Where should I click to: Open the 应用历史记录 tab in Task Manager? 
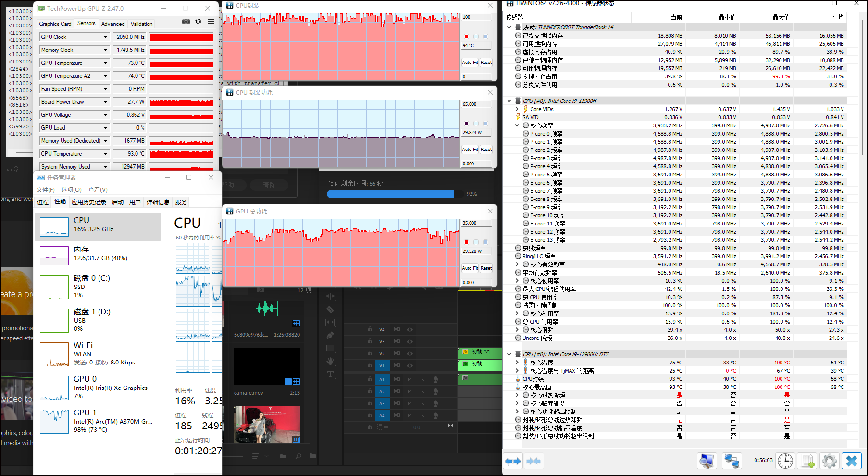89,202
